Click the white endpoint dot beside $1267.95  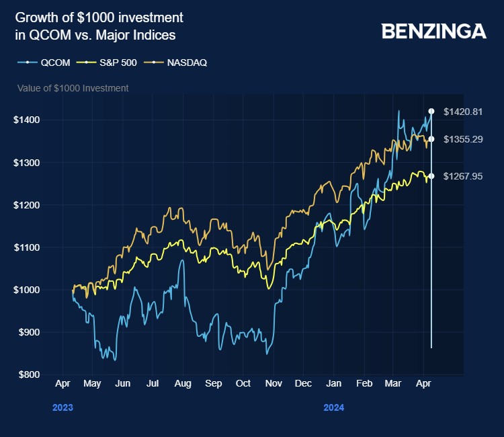click(x=431, y=176)
